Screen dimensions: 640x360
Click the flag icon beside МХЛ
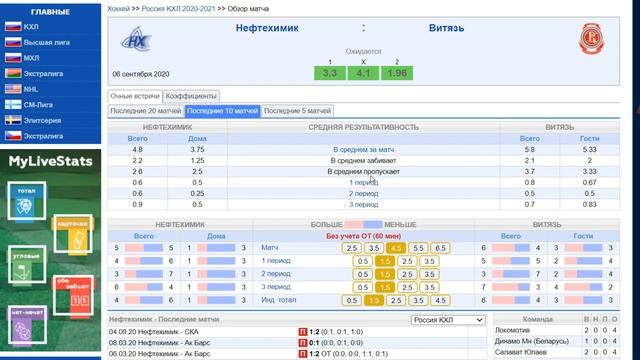[13, 58]
